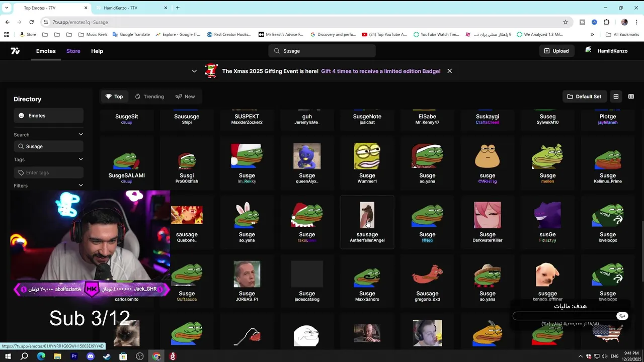This screenshot has width=644, height=362.
Task: Click the SUSPEKT emote label
Action: click(x=247, y=116)
